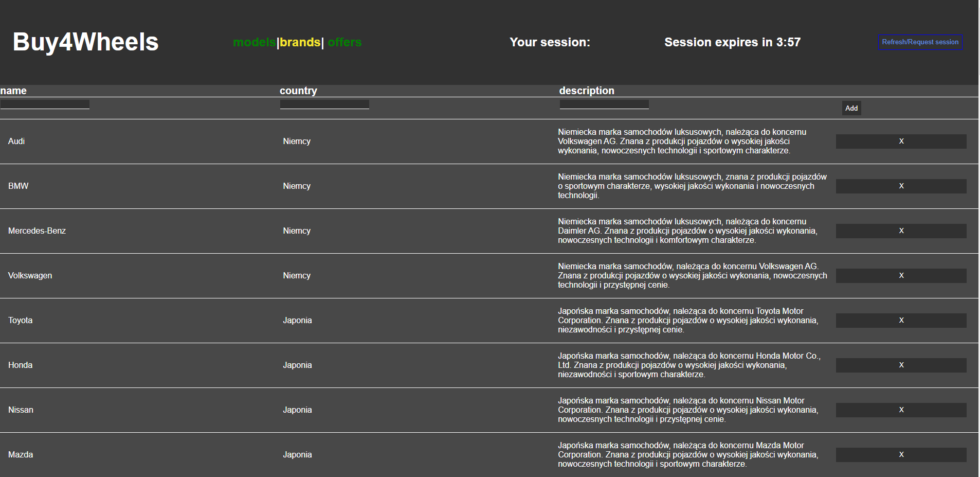Click Niemcy in the Volkswagen row
The image size is (980, 477).
tap(297, 276)
